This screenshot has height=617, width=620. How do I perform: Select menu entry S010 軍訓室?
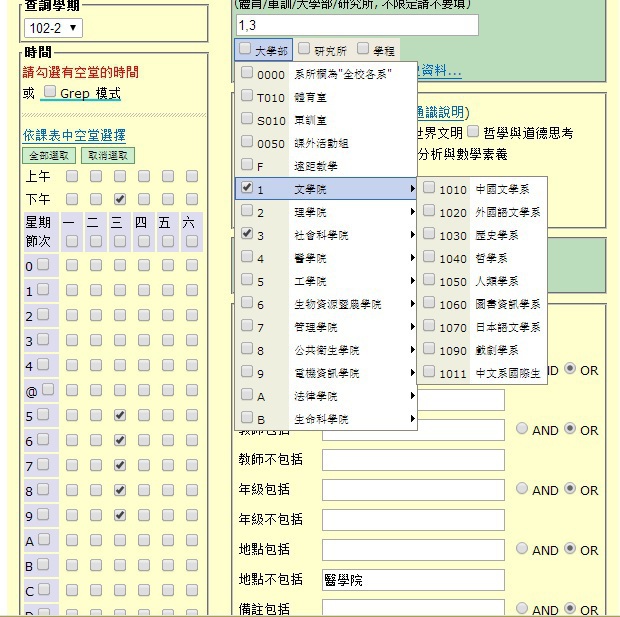[326, 120]
